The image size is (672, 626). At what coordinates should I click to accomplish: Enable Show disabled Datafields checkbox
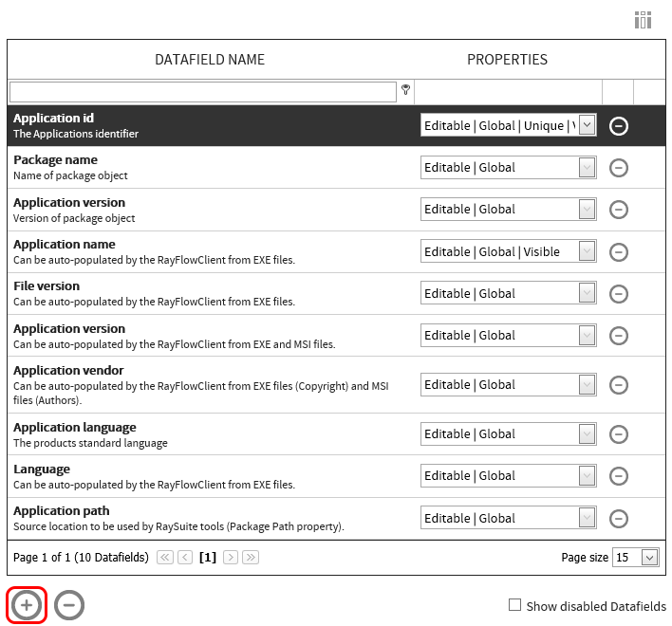[515, 605]
